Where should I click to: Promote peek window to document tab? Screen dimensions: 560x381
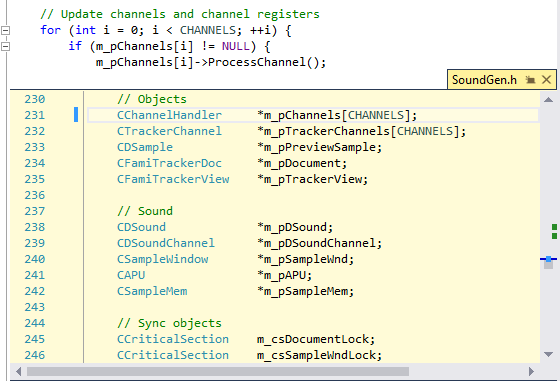(530, 80)
